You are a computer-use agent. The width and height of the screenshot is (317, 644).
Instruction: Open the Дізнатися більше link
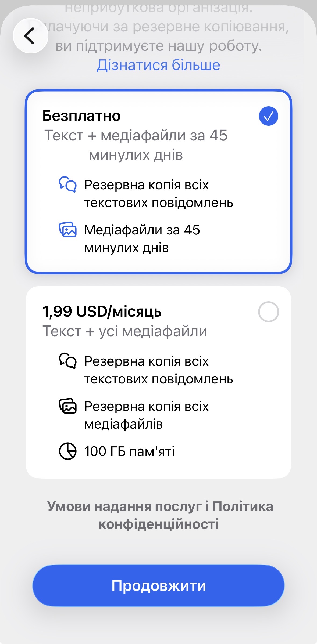pyautogui.click(x=158, y=65)
